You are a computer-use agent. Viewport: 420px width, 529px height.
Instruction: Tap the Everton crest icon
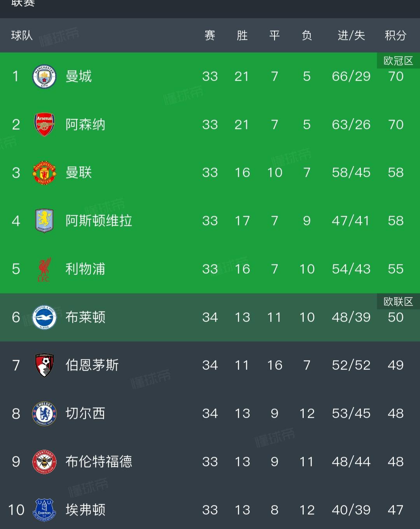(x=44, y=510)
